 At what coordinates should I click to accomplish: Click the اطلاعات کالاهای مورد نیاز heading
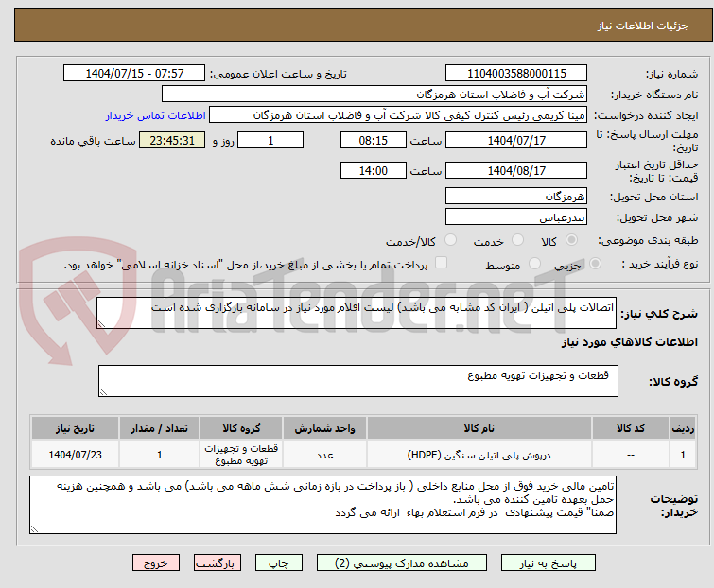(629, 342)
